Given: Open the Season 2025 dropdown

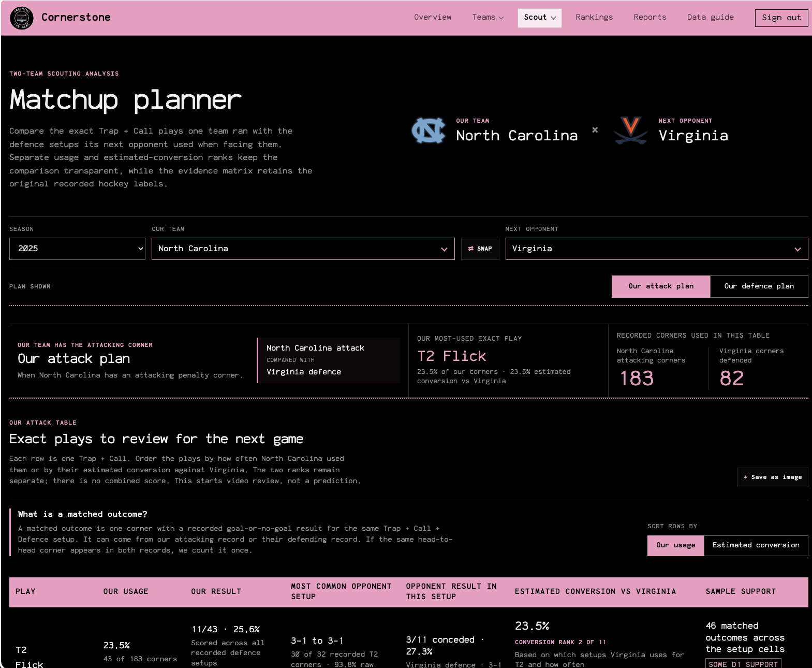Looking at the screenshot, I should click(x=78, y=249).
